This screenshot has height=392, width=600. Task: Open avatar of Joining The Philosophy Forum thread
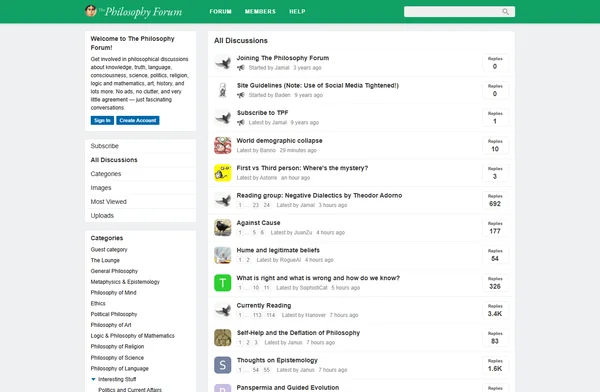(223, 63)
